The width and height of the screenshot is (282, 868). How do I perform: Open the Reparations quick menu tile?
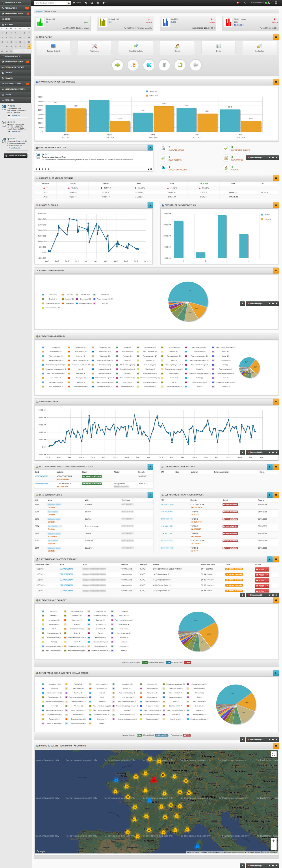[x=94, y=48]
